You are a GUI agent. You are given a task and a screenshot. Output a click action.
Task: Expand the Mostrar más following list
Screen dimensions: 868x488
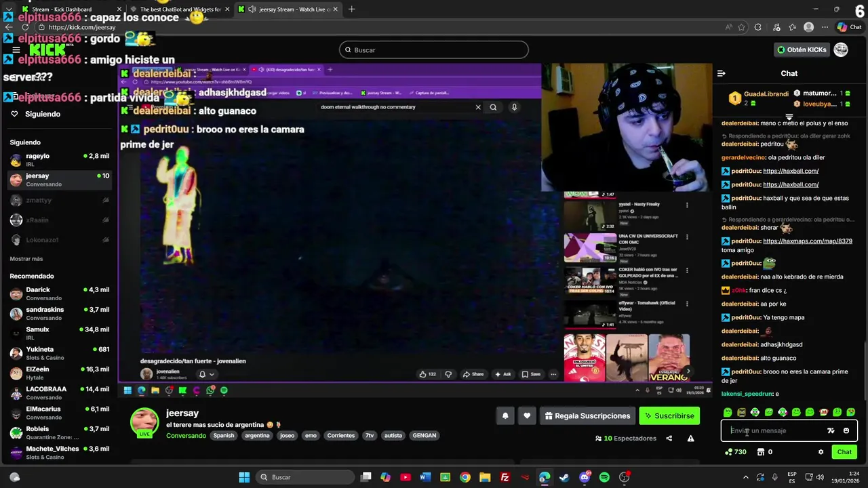pos(26,259)
